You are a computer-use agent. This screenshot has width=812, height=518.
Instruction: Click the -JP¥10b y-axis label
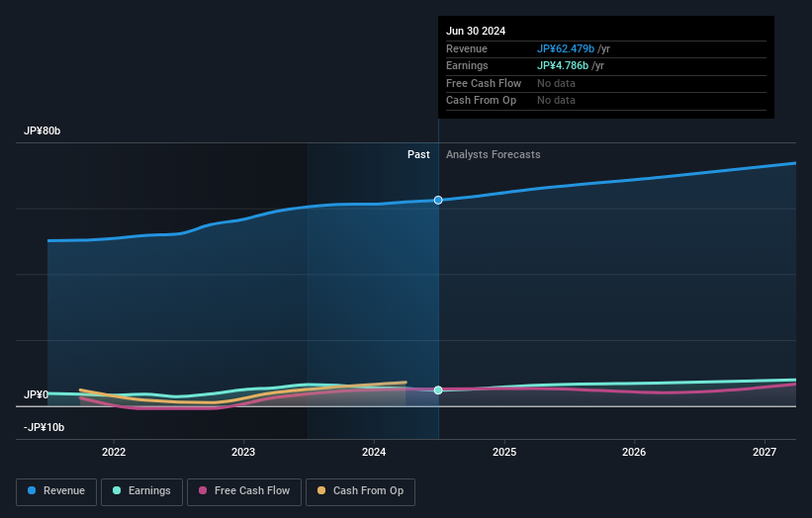[x=45, y=427]
